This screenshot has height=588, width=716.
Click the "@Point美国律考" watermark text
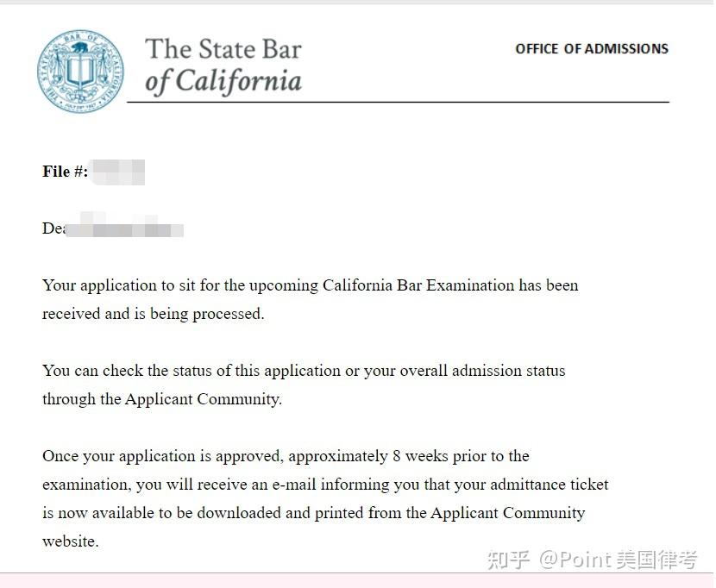618,560
